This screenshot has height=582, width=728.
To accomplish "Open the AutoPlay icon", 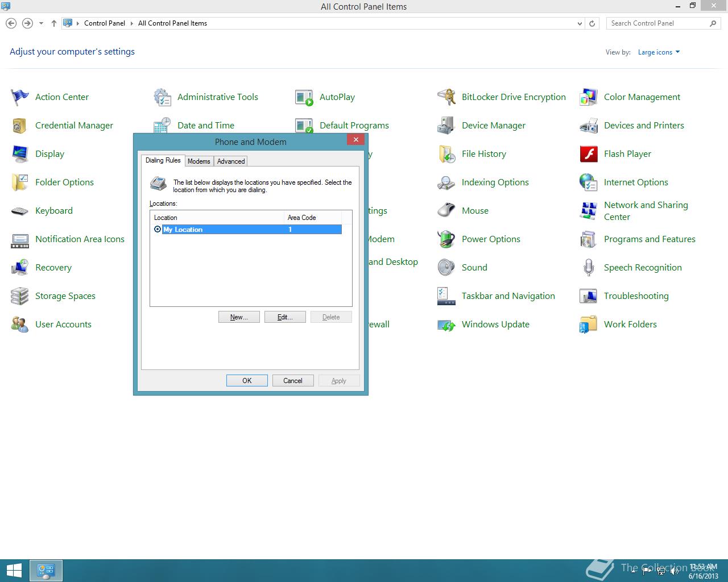I will (x=304, y=97).
